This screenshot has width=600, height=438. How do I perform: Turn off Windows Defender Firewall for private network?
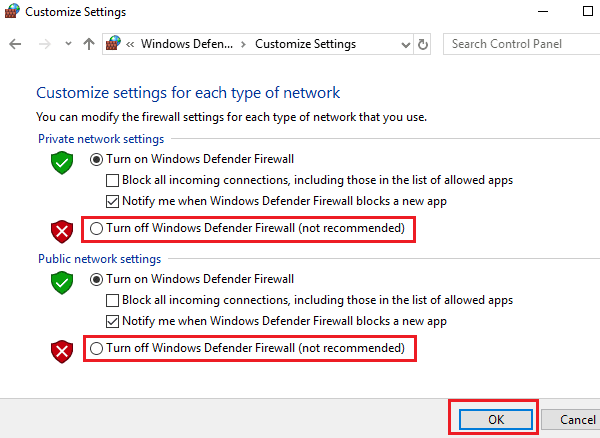tap(97, 229)
